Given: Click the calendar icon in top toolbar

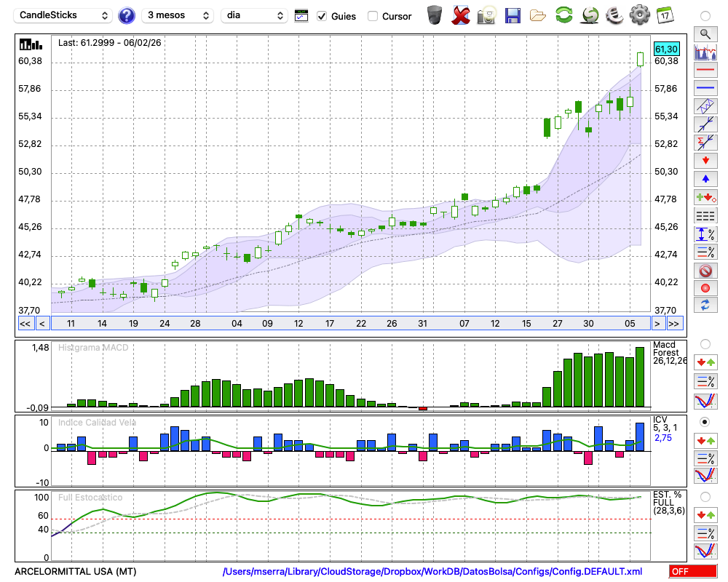Looking at the screenshot, I should (665, 15).
